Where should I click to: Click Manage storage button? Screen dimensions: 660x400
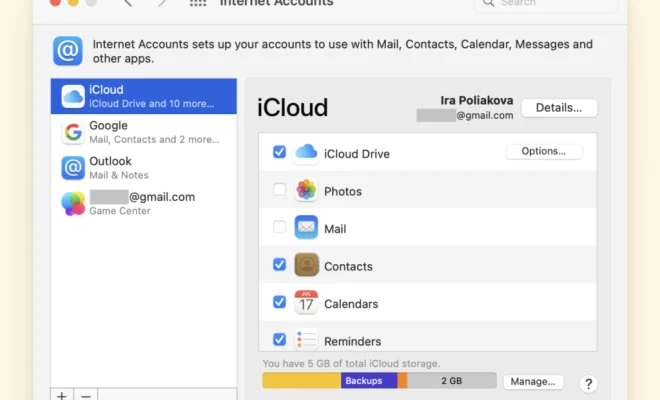point(533,381)
